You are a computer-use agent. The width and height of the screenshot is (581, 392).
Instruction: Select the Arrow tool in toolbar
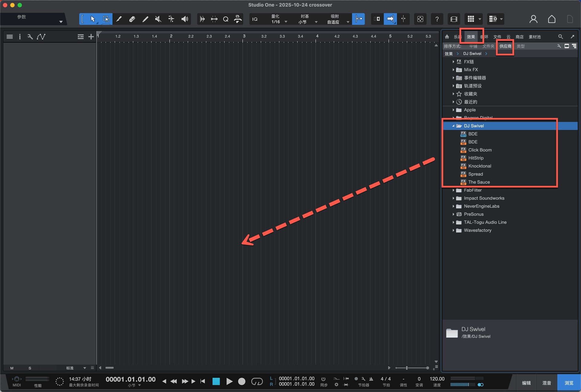pos(93,19)
